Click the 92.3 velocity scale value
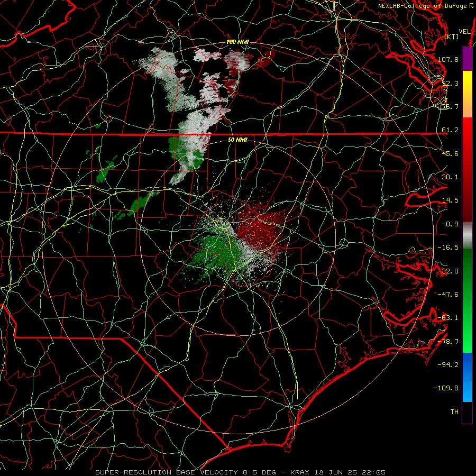 [450, 83]
